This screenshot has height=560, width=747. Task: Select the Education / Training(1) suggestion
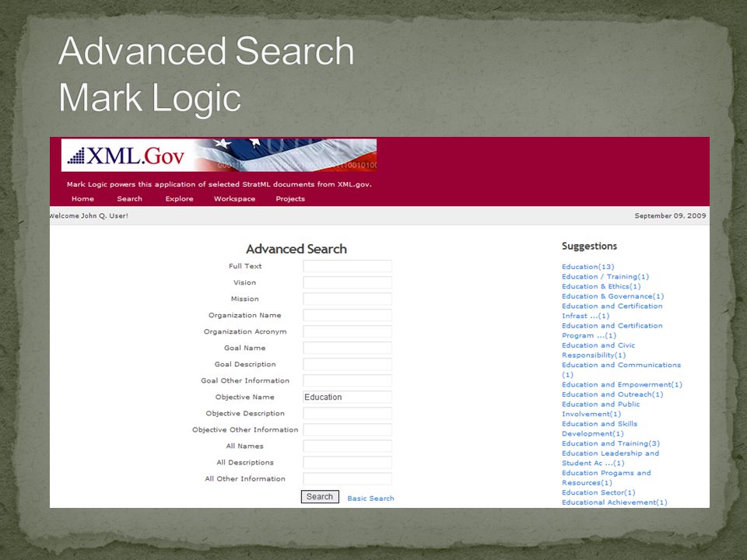[605, 277]
